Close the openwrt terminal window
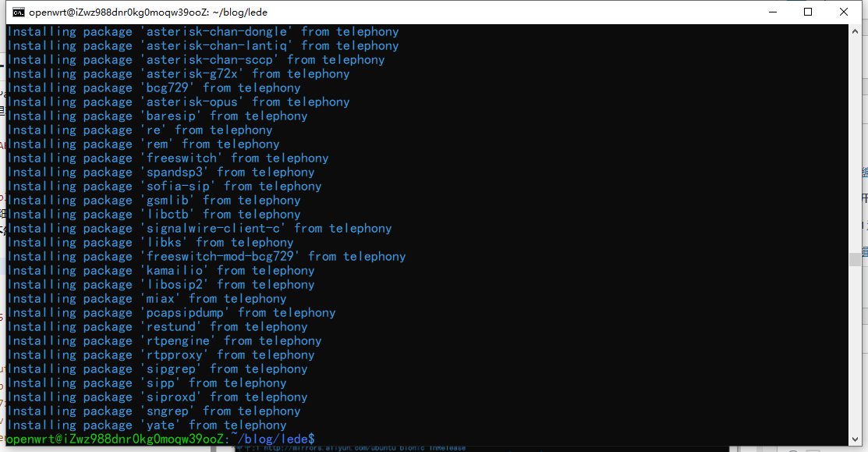 [x=845, y=12]
